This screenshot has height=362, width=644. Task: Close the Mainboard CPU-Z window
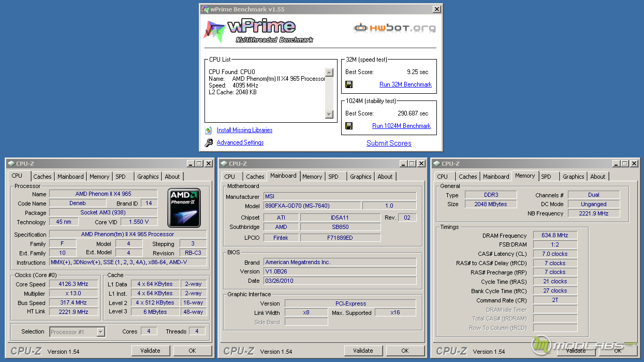(x=421, y=164)
